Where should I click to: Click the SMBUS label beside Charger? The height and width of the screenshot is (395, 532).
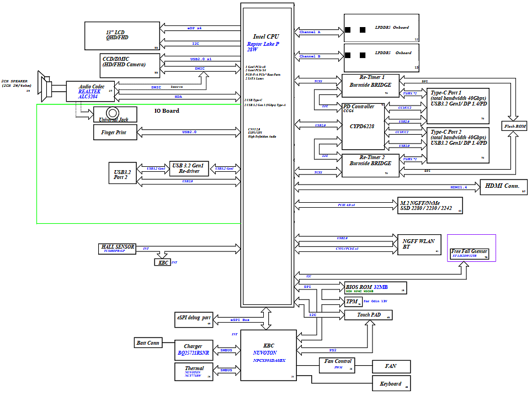tap(226, 350)
